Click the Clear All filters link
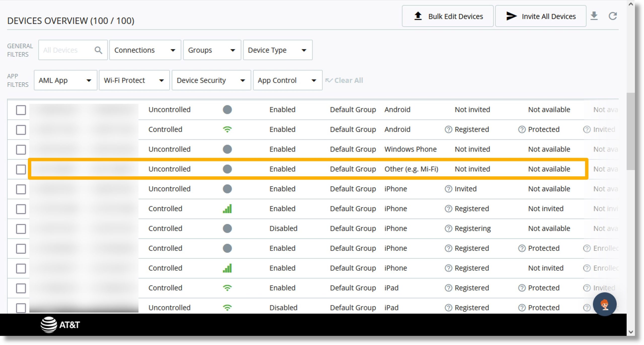 (x=344, y=80)
